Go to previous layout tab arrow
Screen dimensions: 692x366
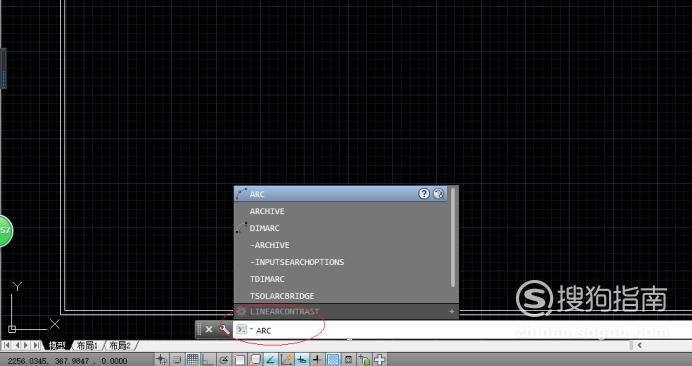click(x=17, y=345)
